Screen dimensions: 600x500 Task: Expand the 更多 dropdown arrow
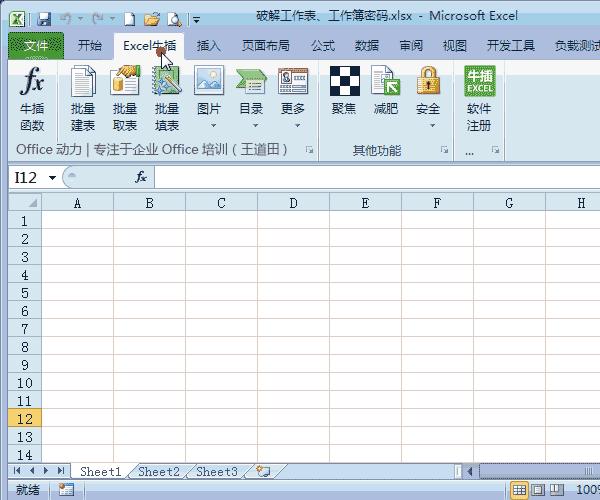(x=297, y=125)
